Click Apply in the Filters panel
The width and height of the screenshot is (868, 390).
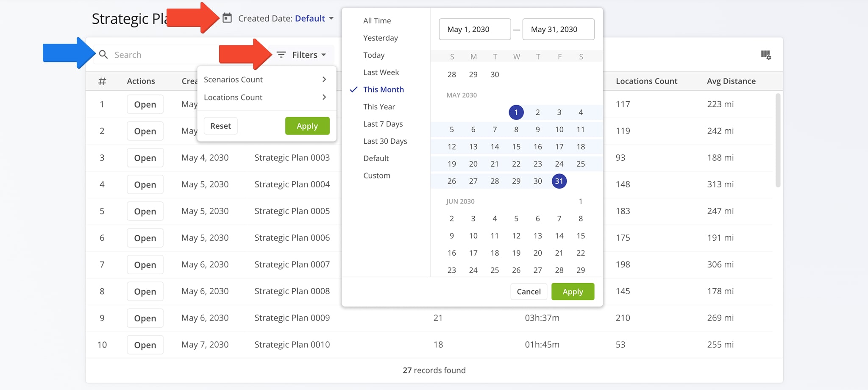tap(307, 126)
